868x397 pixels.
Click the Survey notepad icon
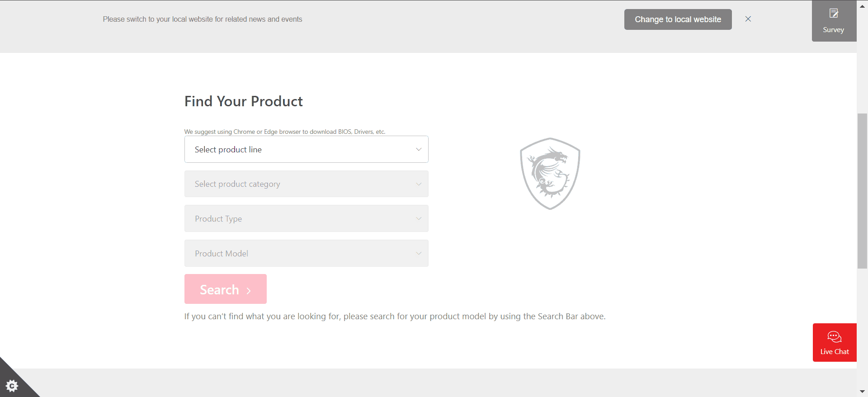(x=834, y=14)
